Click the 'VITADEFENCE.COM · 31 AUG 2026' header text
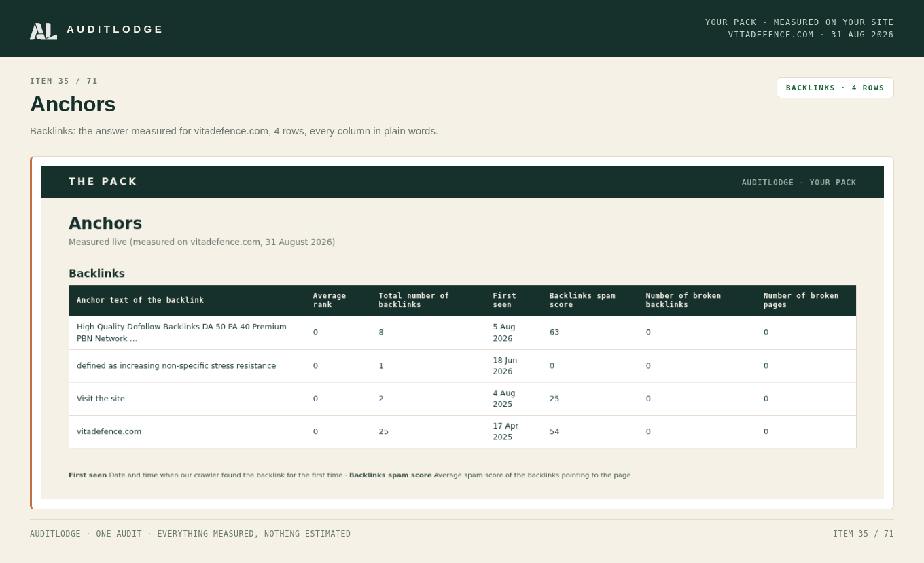This screenshot has width=924, height=563. tap(811, 35)
